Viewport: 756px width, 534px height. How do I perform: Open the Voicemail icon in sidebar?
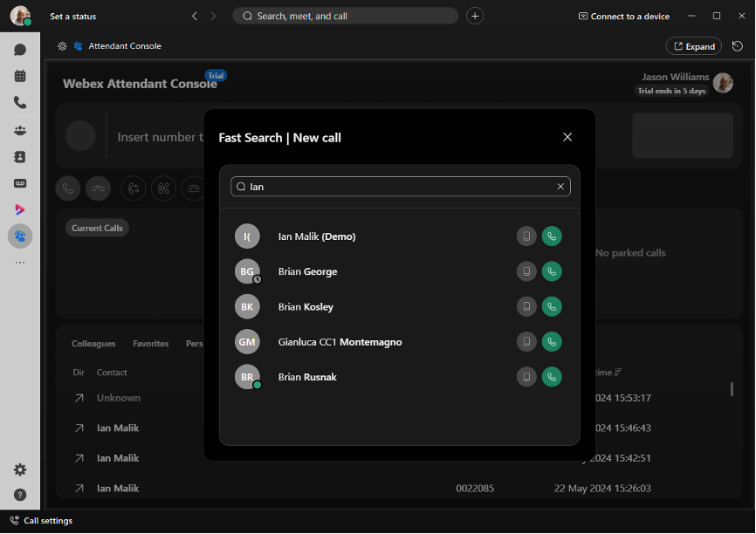coord(20,183)
